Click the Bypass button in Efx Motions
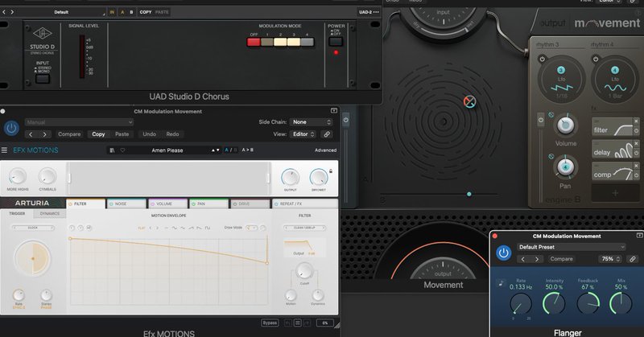This screenshot has height=337, width=644. coord(270,323)
